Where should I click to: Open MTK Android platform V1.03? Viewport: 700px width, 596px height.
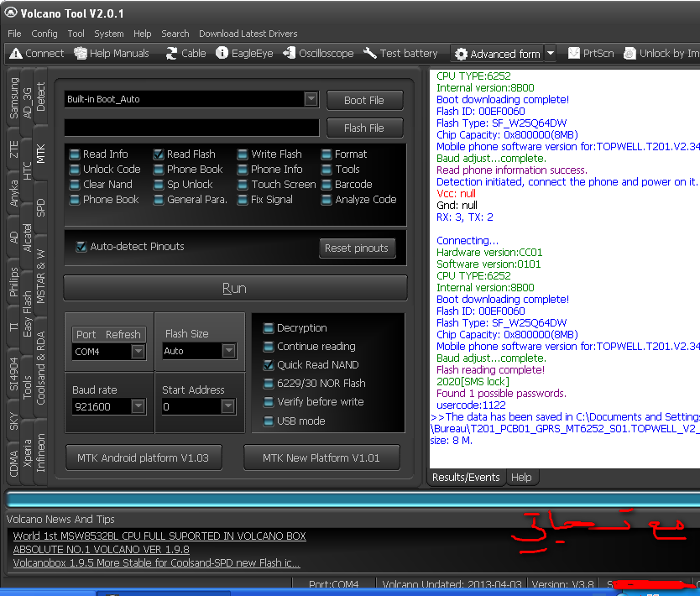pos(144,457)
